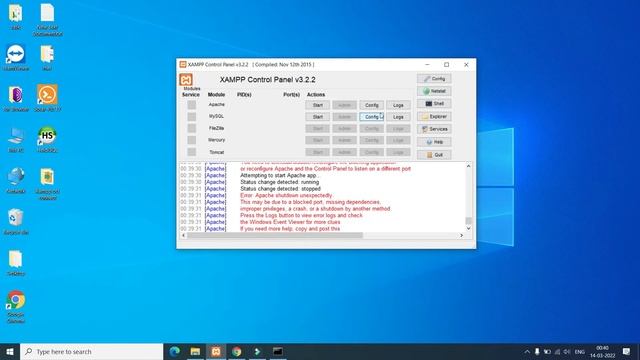The height and width of the screenshot is (360, 640).
Task: Click the ENG language indicator
Action: point(580,351)
